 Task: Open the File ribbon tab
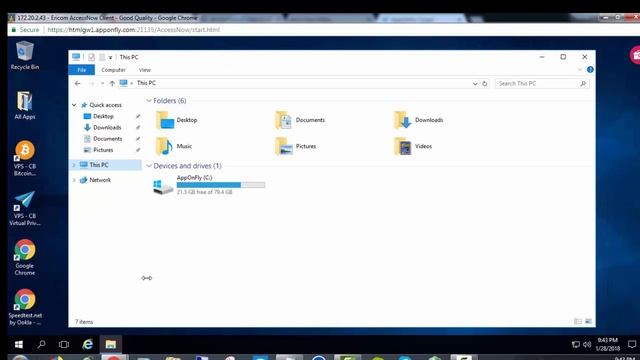pyautogui.click(x=82, y=70)
